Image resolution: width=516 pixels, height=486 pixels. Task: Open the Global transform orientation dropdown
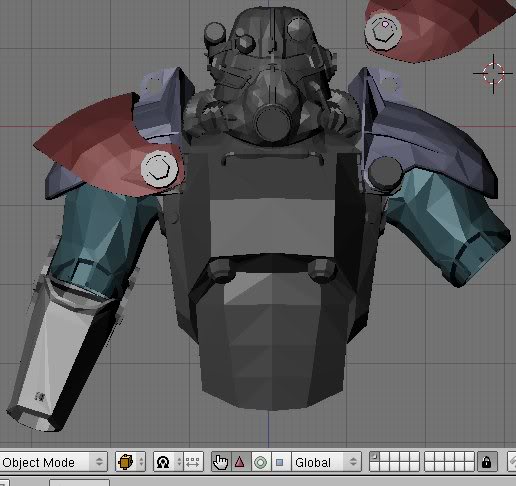pyautogui.click(x=326, y=462)
